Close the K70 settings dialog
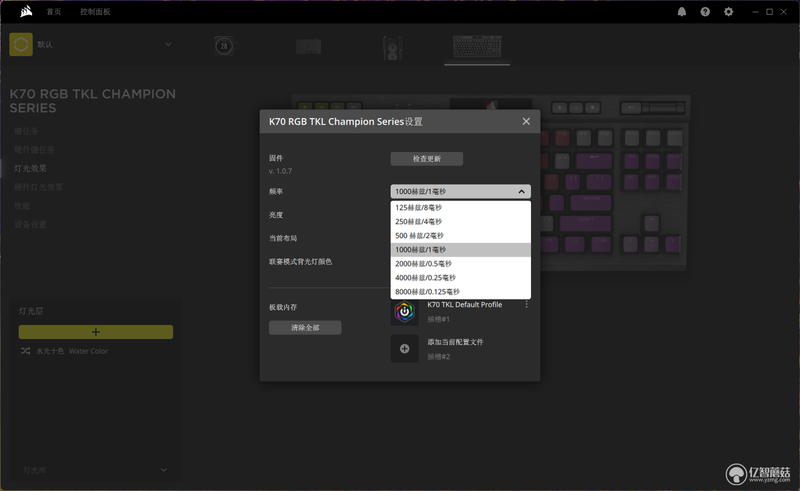800x491 pixels. [526, 121]
